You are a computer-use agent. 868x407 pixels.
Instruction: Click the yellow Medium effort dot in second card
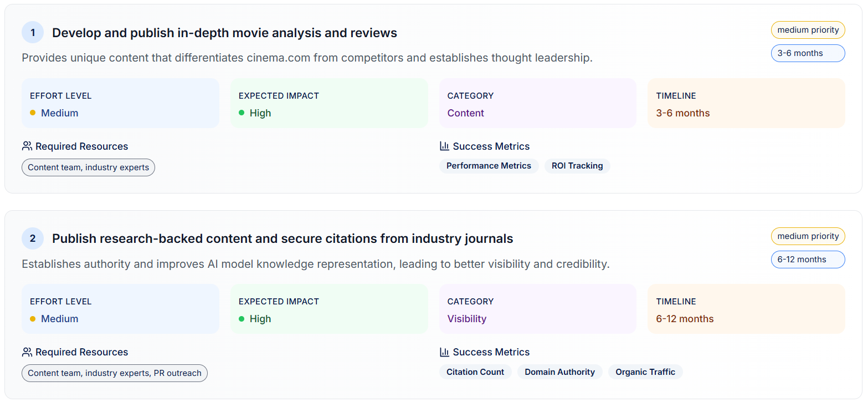(x=33, y=319)
